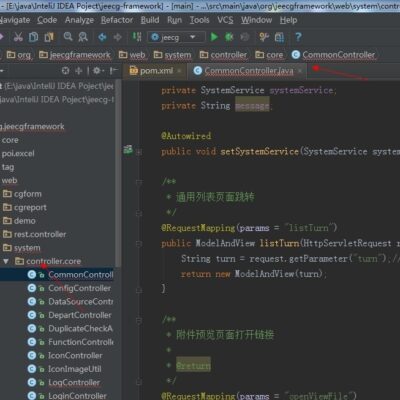Select DepartController in project tree

pyautogui.click(x=70, y=315)
